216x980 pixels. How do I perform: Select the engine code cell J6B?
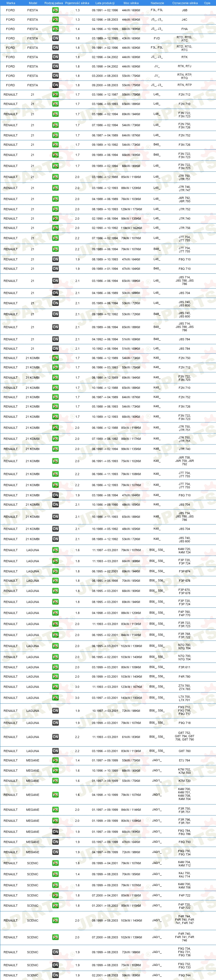click(x=184, y=10)
